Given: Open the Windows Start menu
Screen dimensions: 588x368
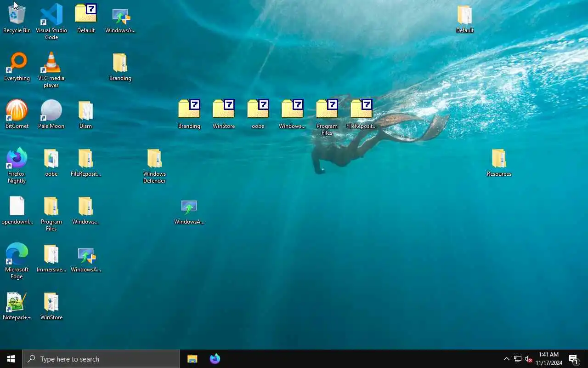Looking at the screenshot, I should coord(11,359).
